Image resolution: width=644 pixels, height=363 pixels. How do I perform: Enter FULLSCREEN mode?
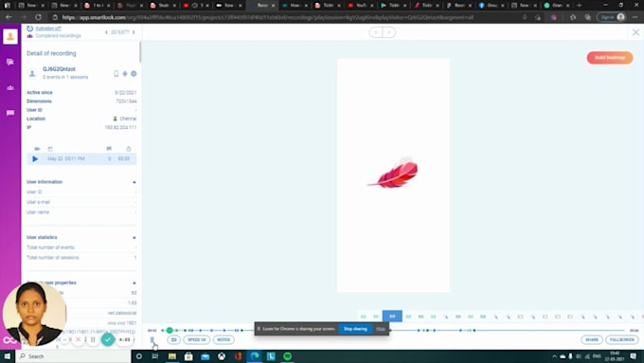(x=622, y=340)
